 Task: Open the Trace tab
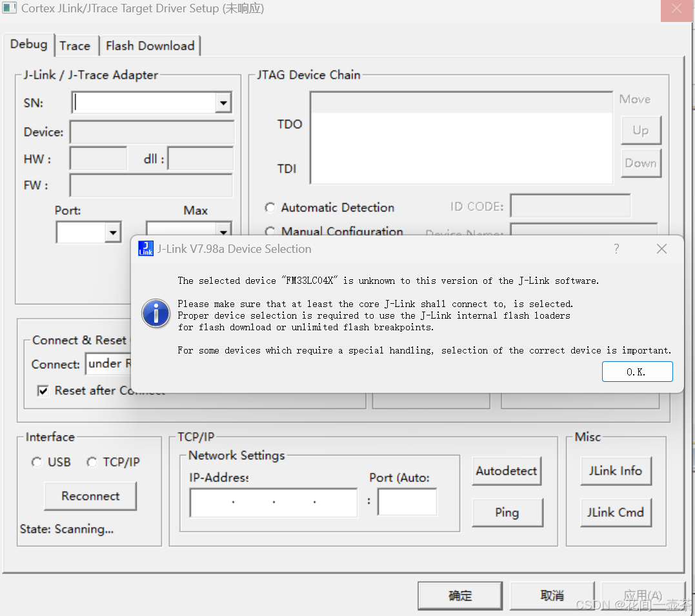click(x=75, y=46)
